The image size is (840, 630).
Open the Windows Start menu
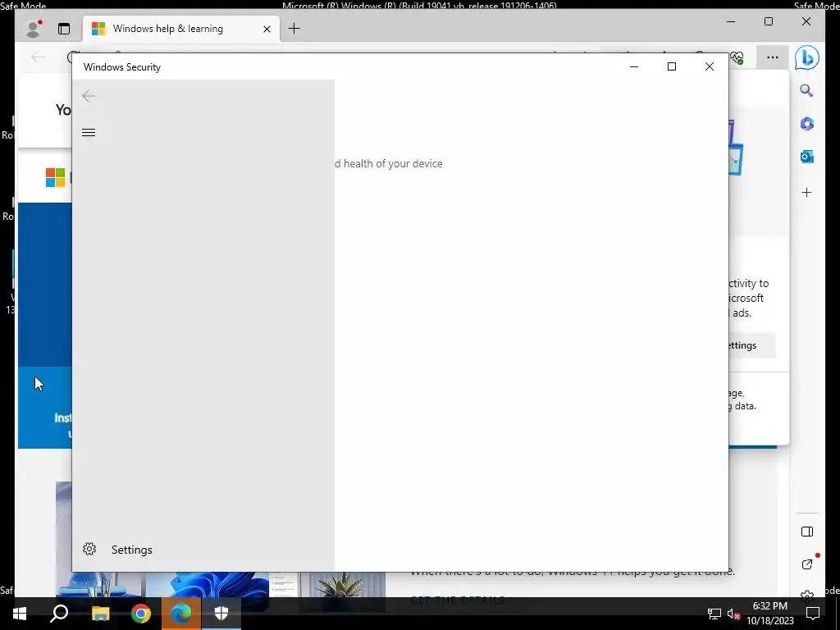point(20,614)
